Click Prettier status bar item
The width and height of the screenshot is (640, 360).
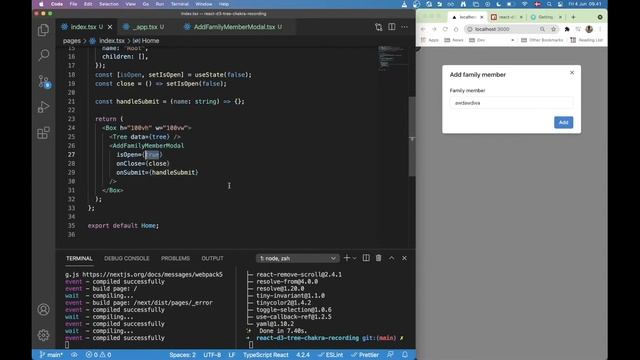coord(365,355)
